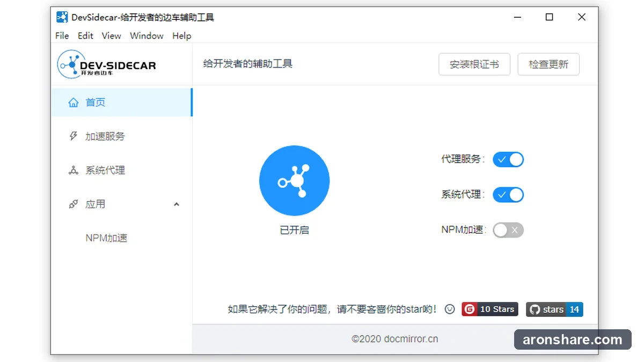Select 首页 in the sidebar

121,102
